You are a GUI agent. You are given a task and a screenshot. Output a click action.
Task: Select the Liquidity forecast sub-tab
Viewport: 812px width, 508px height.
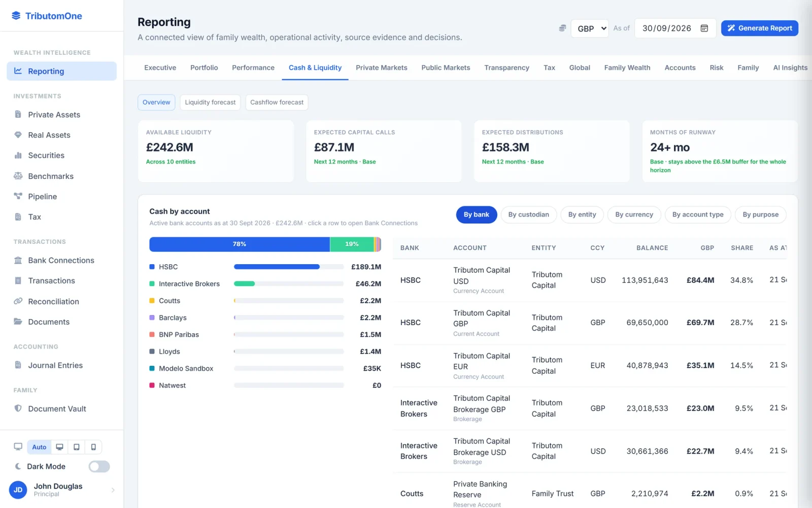pyautogui.click(x=210, y=102)
